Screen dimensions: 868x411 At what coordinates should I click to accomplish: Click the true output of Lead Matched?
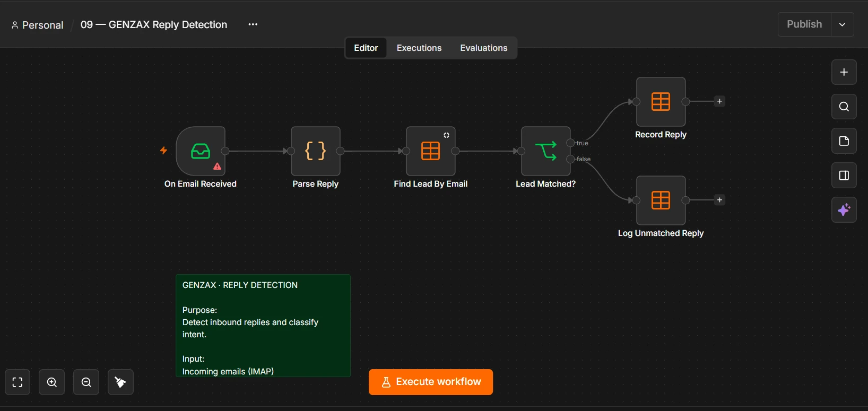click(571, 143)
